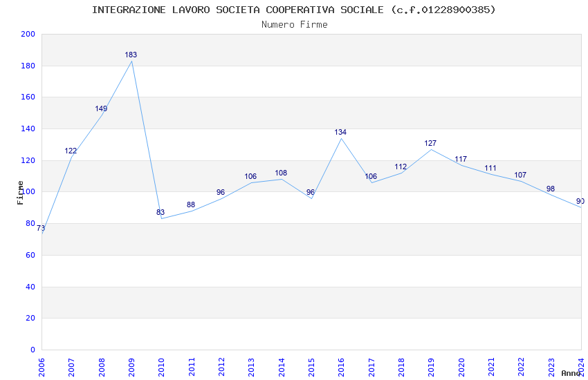Click the y-axis tick label 0
Screen dimensions: 588x380
point(33,350)
